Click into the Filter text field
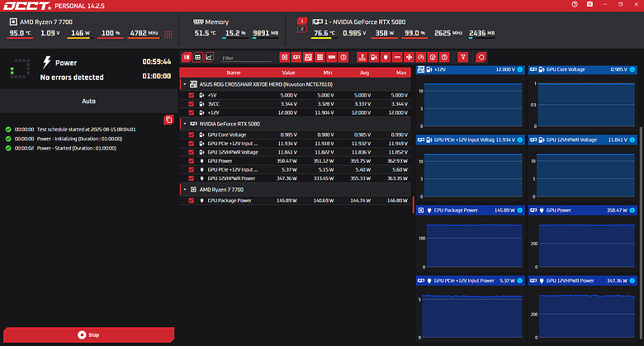 click(x=246, y=59)
